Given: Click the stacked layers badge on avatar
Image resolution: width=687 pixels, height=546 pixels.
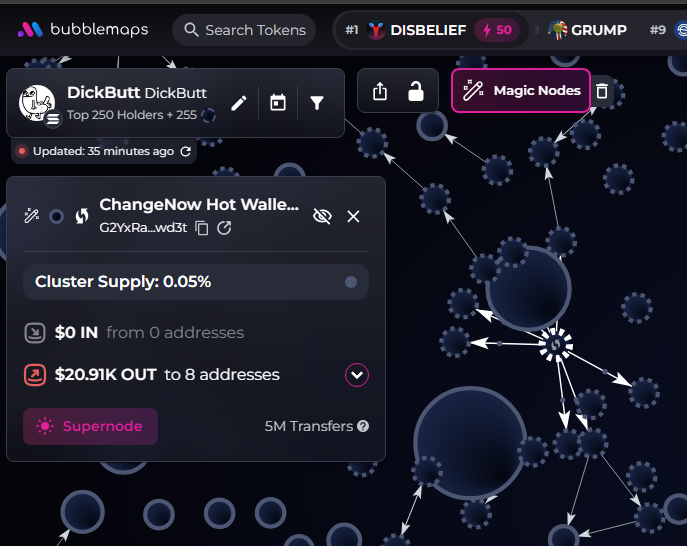Looking at the screenshot, I should [53, 119].
